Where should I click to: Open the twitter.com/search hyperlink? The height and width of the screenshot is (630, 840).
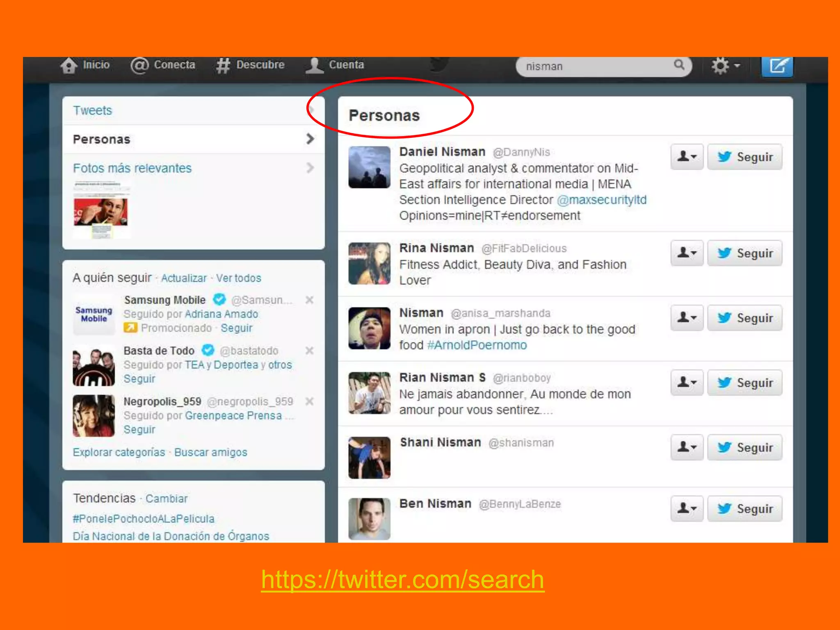tap(403, 580)
